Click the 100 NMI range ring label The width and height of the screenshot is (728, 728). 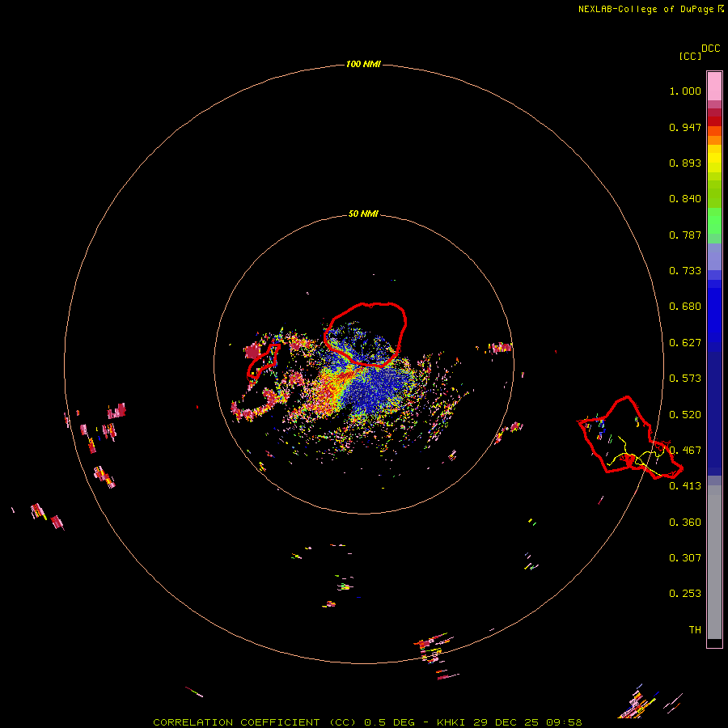(363, 64)
